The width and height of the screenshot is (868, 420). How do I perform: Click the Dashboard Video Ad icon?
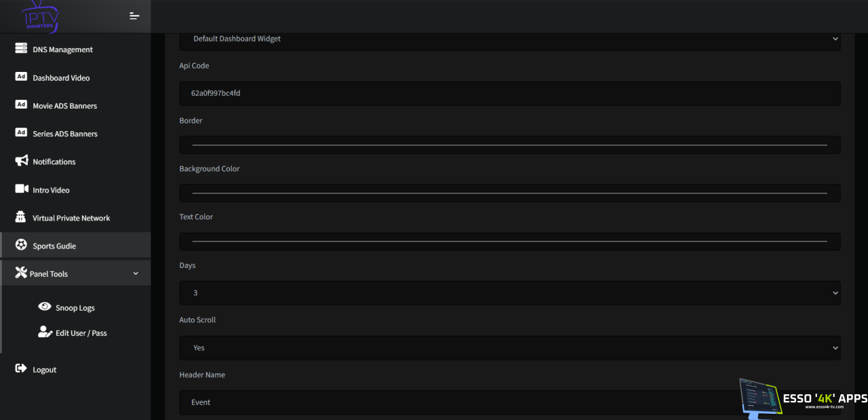tap(21, 77)
